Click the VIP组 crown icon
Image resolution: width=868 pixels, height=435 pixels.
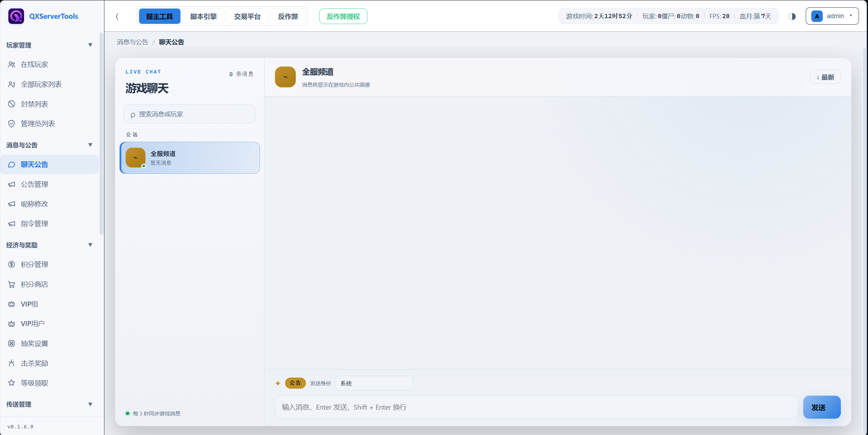pos(11,304)
